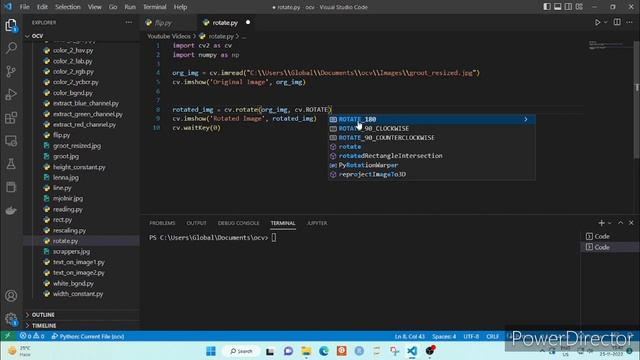Open the Help menu
This screenshot has width=640, height=360.
coord(180,7)
